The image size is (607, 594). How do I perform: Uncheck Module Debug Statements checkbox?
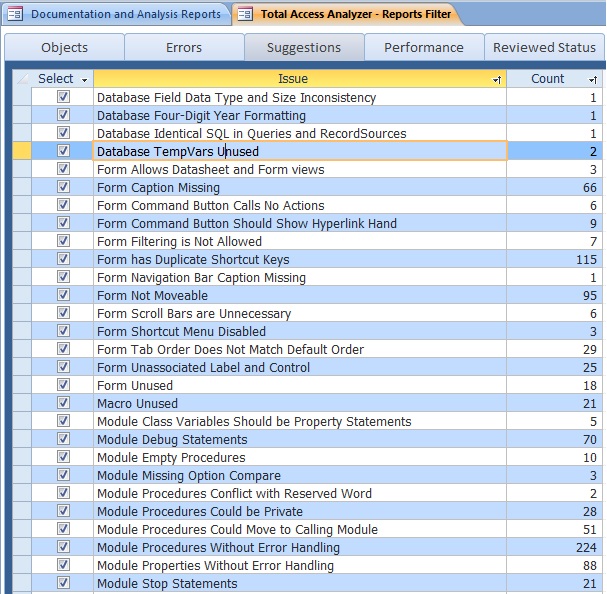coord(63,439)
